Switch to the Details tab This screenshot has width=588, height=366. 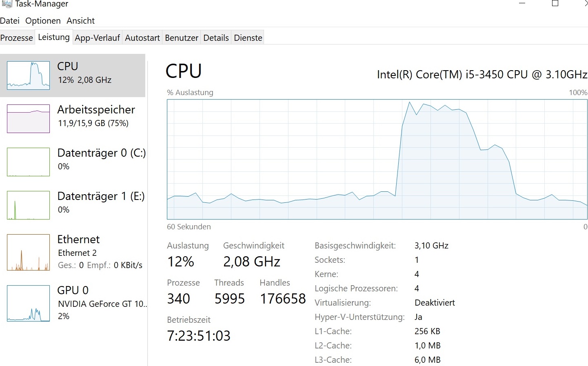pyautogui.click(x=216, y=38)
